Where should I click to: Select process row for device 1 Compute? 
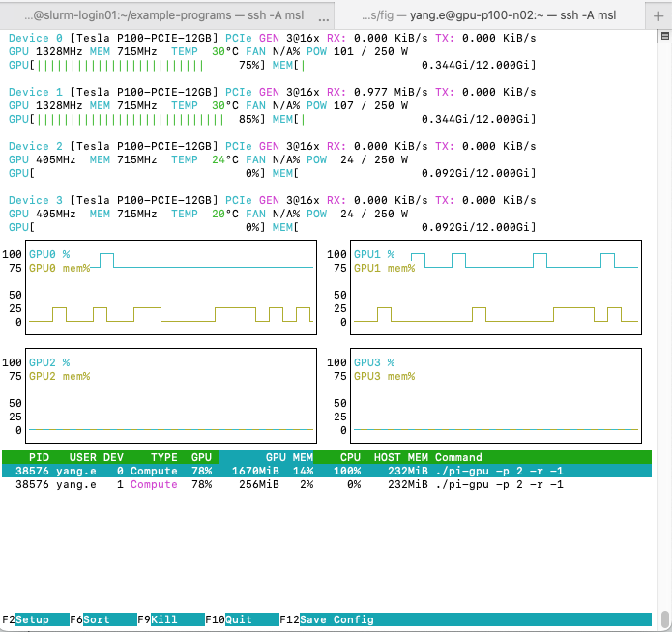[327, 484]
